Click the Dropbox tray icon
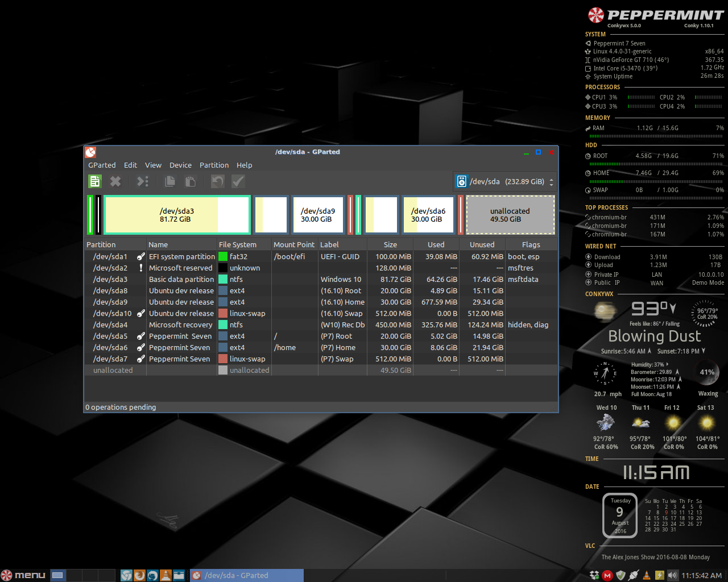This screenshot has height=582, width=728. tap(594, 575)
